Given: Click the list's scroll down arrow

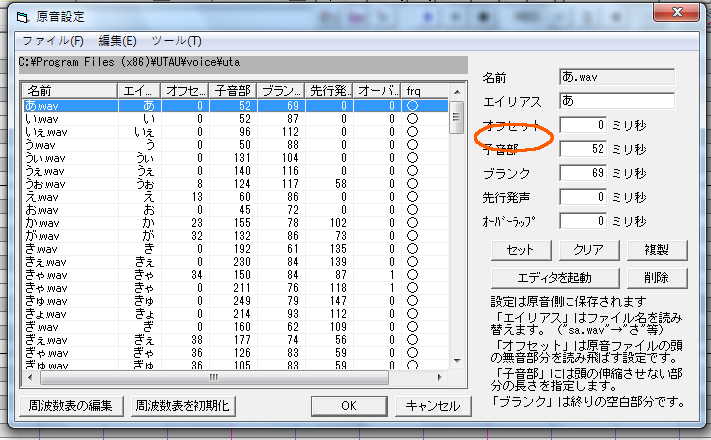Looking at the screenshot, I should point(457,361).
